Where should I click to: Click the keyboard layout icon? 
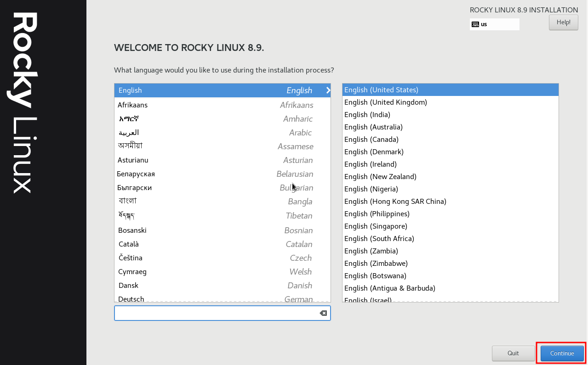click(x=475, y=24)
